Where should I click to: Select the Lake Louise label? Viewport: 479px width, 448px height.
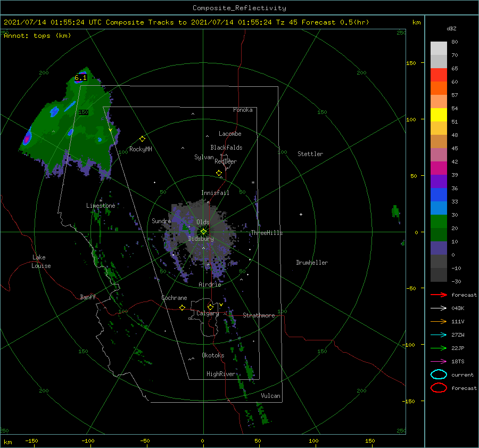41,262
